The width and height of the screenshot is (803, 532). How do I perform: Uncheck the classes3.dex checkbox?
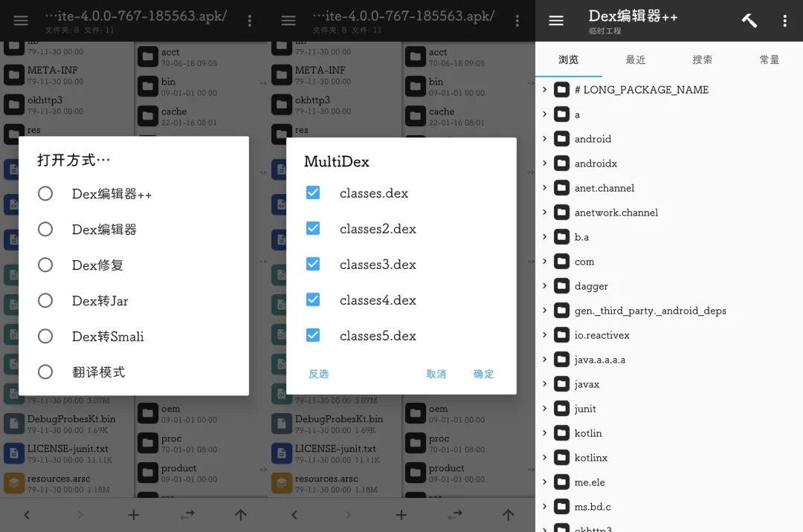pos(313,264)
